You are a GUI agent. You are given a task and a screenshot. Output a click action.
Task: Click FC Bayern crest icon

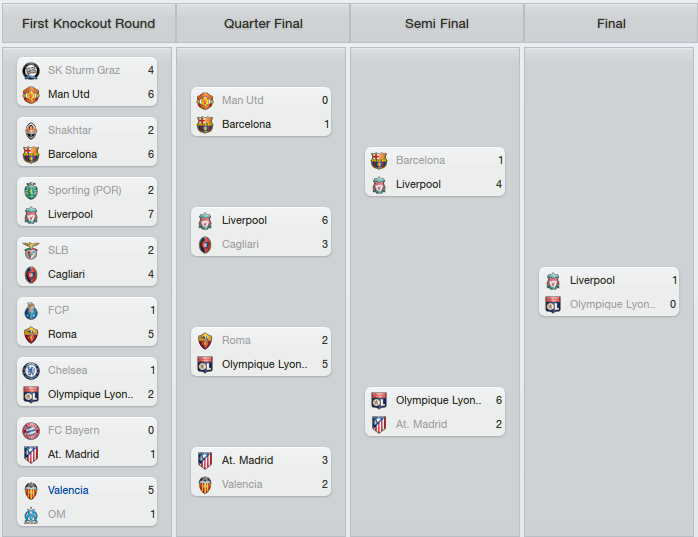click(x=31, y=431)
